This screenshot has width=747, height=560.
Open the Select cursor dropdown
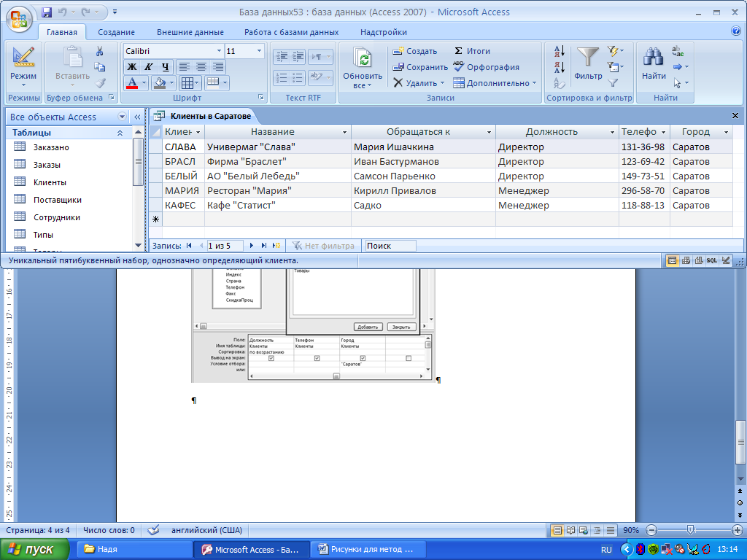(681, 83)
